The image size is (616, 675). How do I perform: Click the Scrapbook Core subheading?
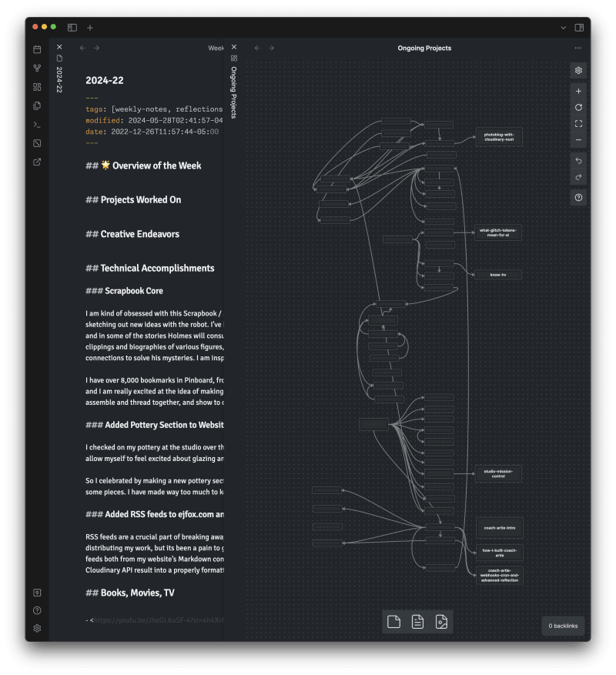[124, 291]
